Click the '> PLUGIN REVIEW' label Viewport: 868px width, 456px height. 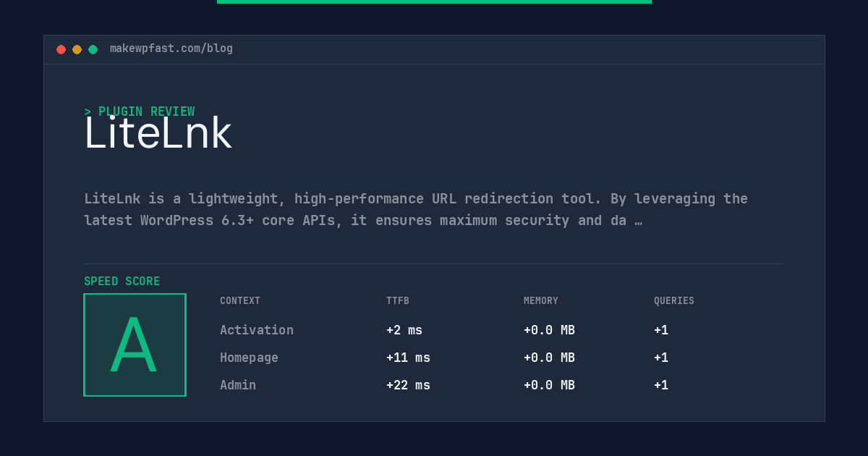140,111
